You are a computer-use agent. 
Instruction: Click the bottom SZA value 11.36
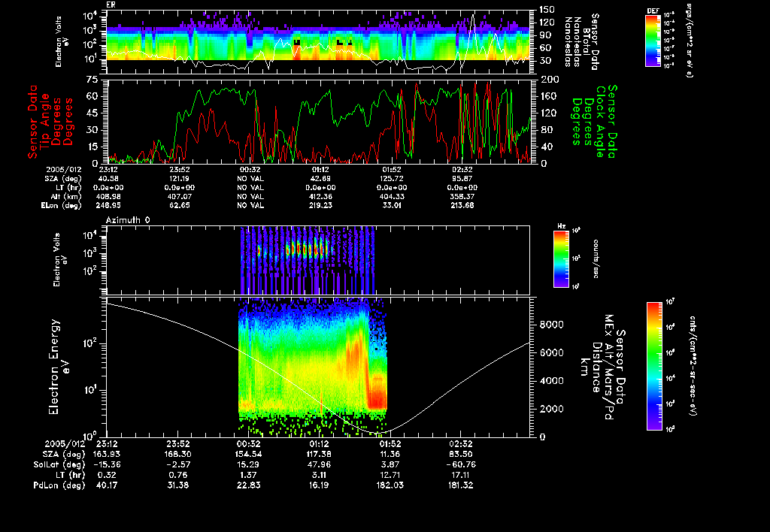click(390, 454)
